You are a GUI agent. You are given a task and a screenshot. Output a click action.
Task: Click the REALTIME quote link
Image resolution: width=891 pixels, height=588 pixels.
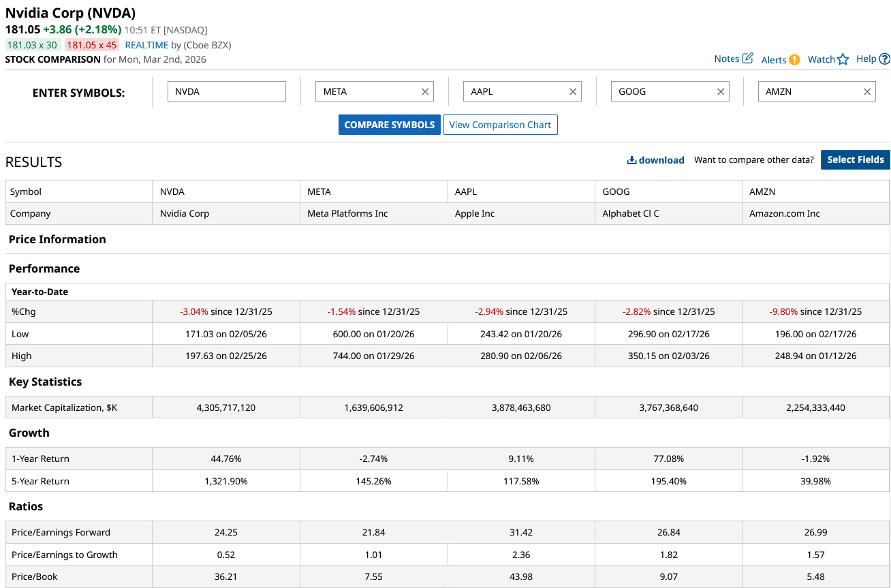pyautogui.click(x=146, y=45)
